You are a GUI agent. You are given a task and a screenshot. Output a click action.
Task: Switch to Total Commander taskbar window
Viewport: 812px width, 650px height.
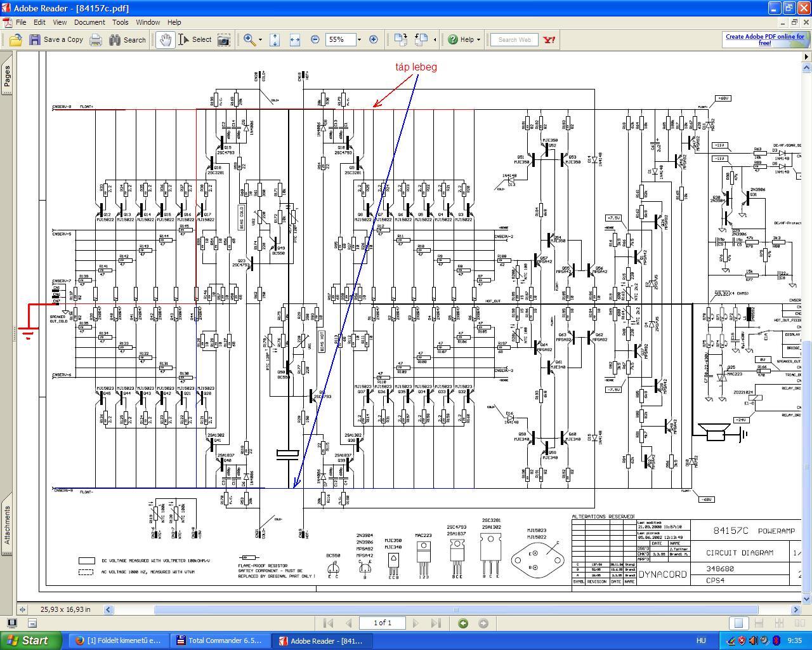(x=219, y=640)
